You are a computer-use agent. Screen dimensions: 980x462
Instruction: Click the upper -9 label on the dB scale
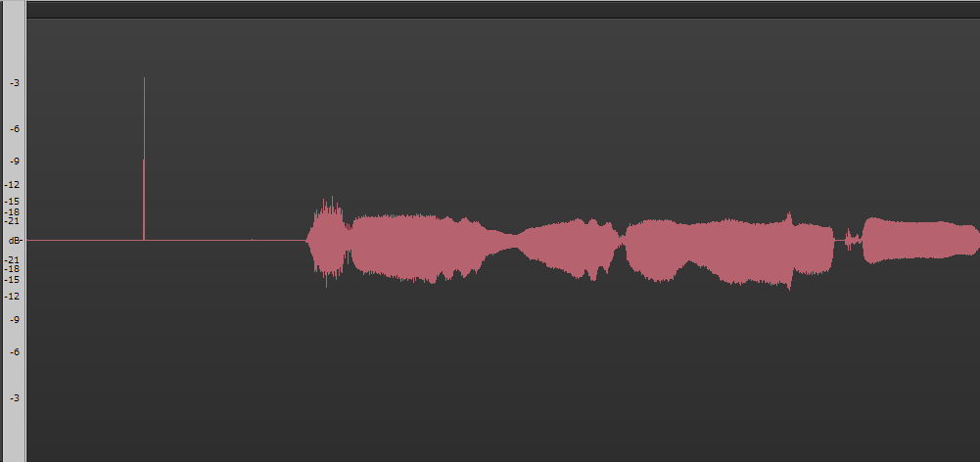point(15,162)
